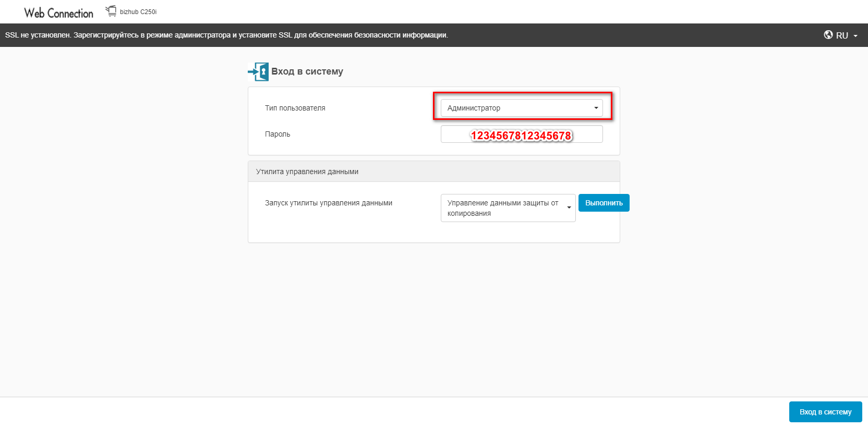Click the Вход в систему page heading
The width and height of the screenshot is (868, 428).
click(x=307, y=71)
